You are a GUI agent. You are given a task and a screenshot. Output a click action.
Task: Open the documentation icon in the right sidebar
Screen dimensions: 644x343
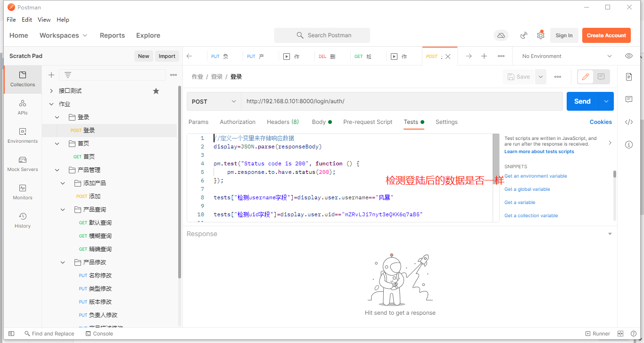(629, 77)
